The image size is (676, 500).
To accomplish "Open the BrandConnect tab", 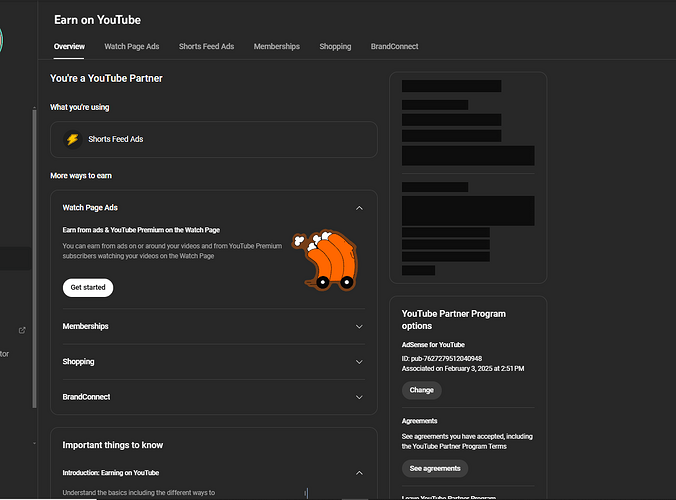I will [x=394, y=46].
